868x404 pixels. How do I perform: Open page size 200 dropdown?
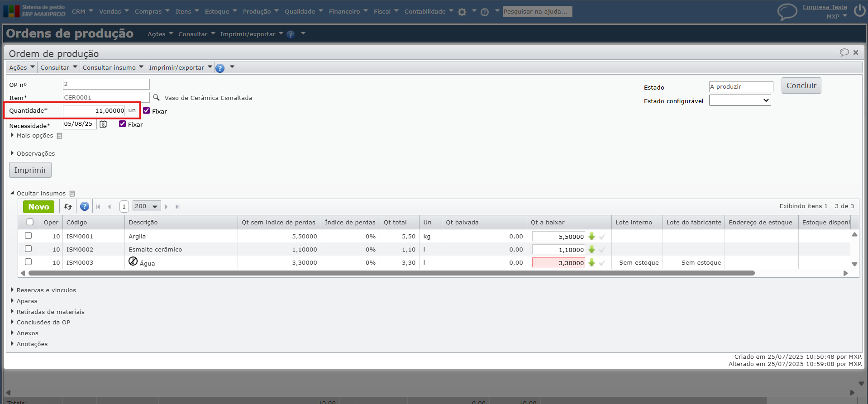(x=147, y=207)
